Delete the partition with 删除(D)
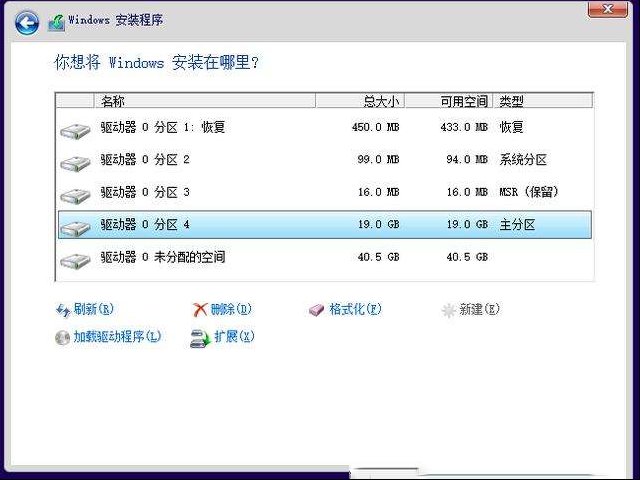Viewport: 640px width, 480px height. (231, 309)
